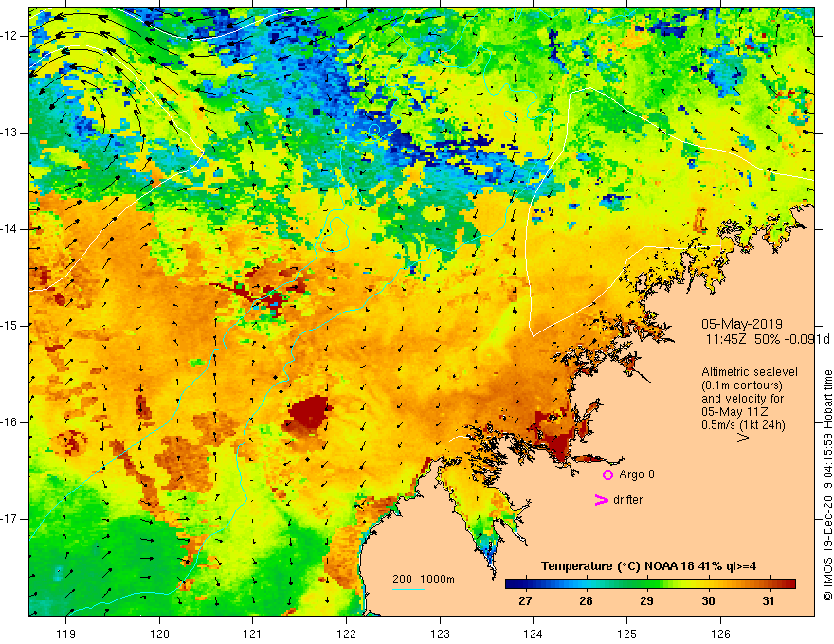Click the '123' longitude axis label

440,634
